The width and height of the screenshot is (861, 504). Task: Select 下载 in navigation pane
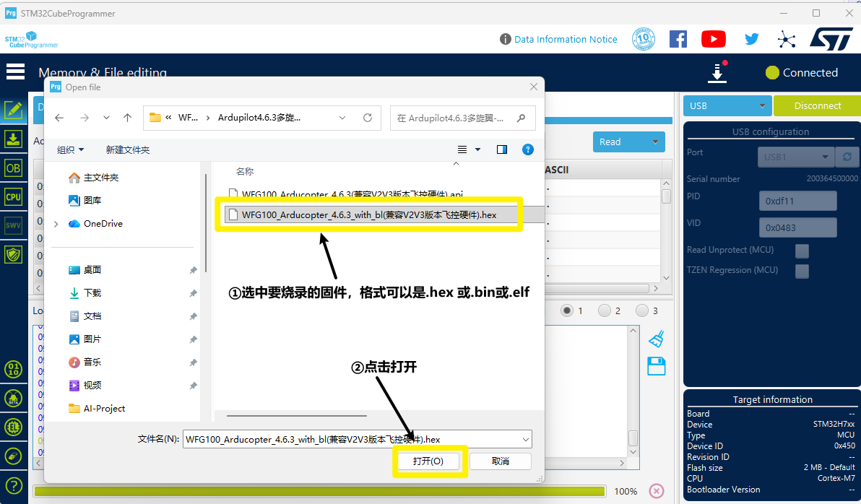pos(92,292)
